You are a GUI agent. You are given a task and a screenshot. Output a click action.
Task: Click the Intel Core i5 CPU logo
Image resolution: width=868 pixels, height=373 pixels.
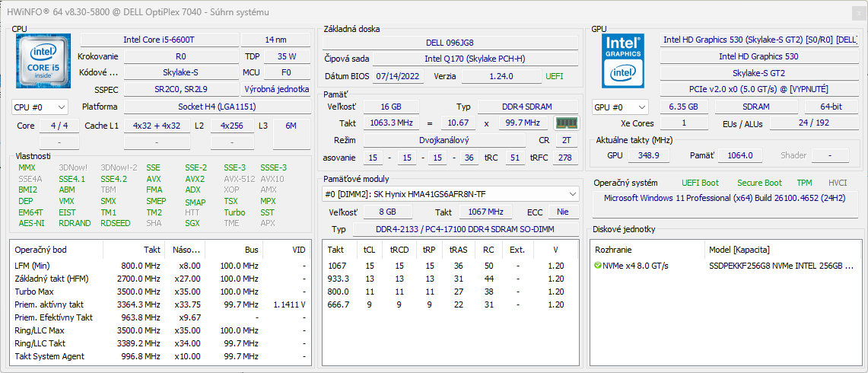(x=43, y=62)
